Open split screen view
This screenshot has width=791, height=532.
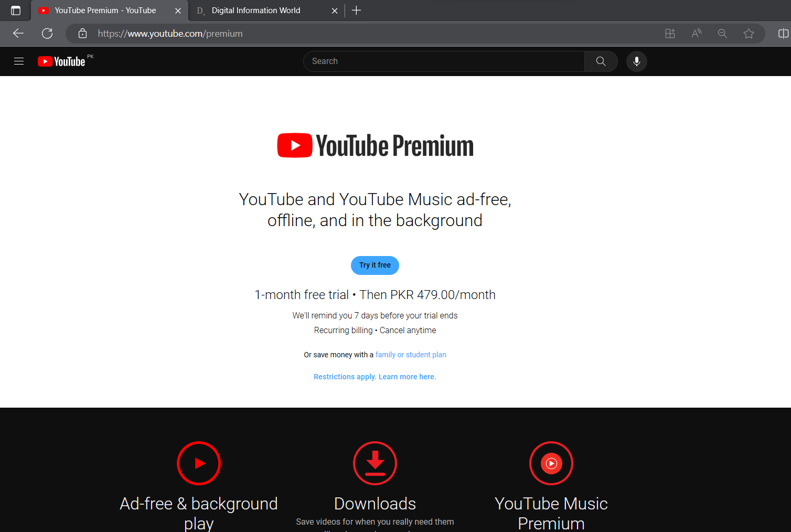(x=783, y=34)
